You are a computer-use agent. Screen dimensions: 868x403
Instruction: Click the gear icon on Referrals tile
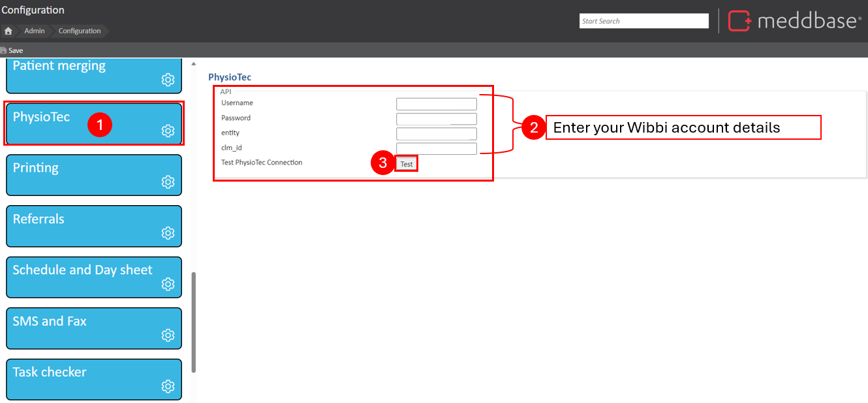pos(168,233)
